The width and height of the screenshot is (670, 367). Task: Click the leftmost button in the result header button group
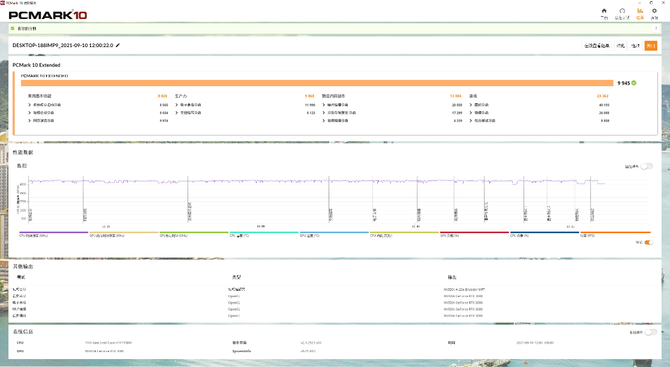[x=597, y=46]
